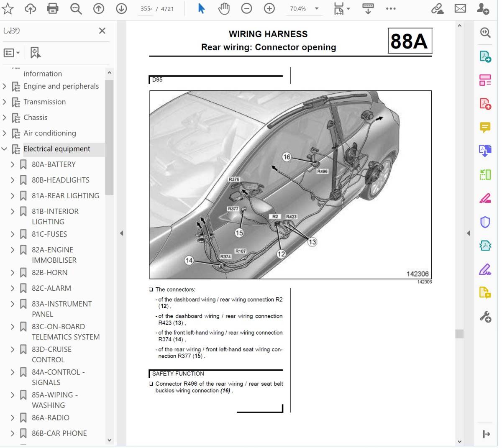Add a new bookmark icon
502x448 pixels.
coord(35,53)
